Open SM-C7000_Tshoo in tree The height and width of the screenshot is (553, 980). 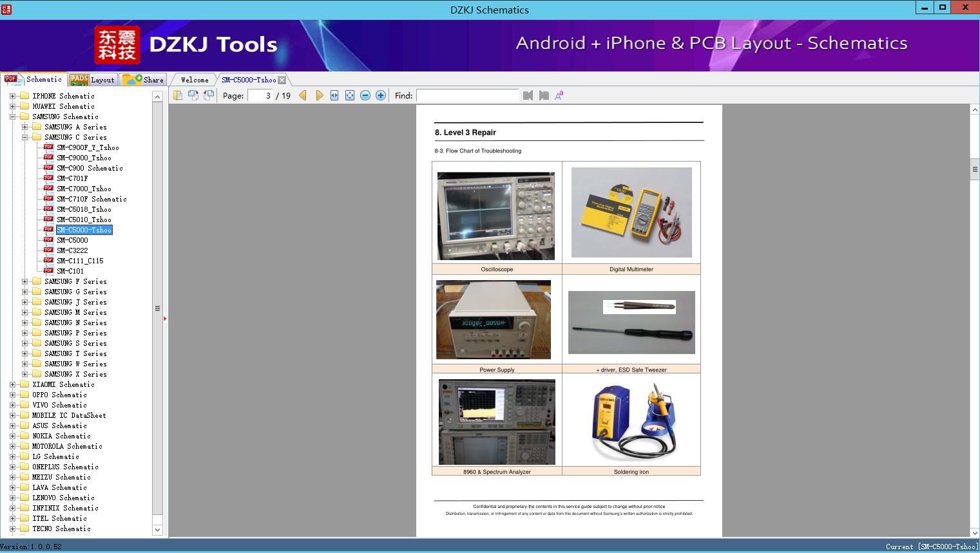pyautogui.click(x=84, y=189)
